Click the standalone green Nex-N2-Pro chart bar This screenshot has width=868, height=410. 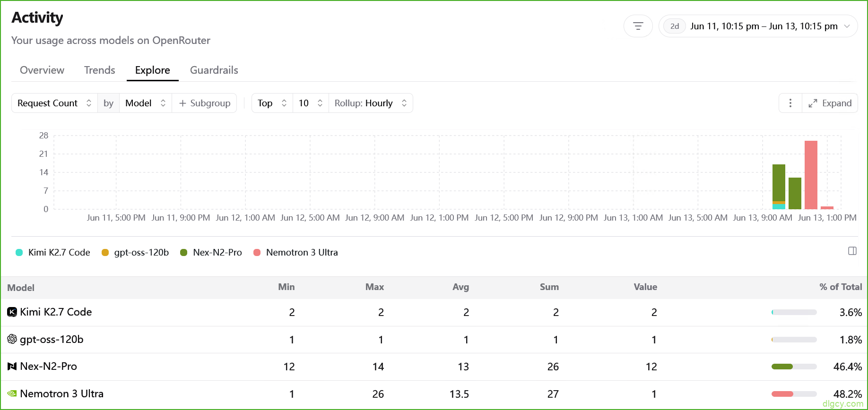pyautogui.click(x=795, y=193)
